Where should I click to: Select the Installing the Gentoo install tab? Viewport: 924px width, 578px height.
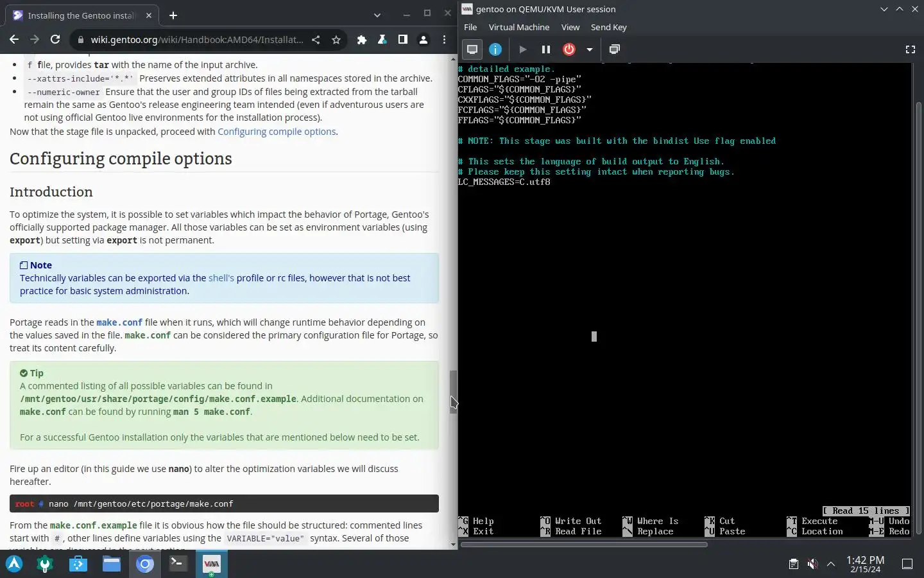[83, 15]
